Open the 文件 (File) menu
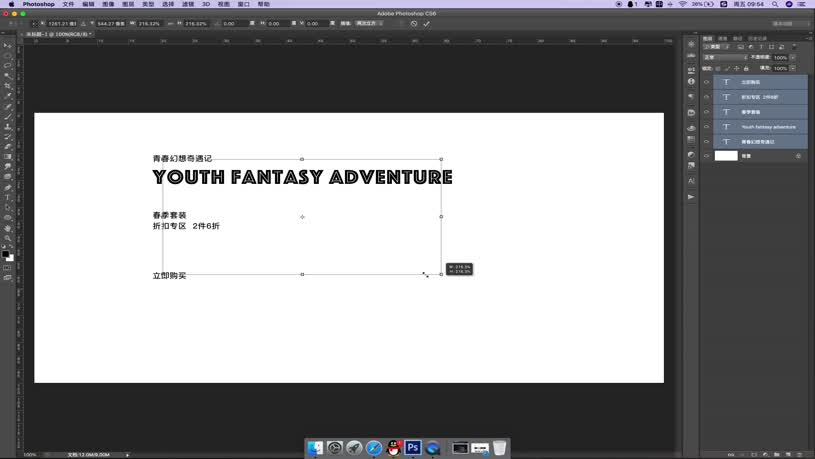The image size is (815, 459). (68, 4)
